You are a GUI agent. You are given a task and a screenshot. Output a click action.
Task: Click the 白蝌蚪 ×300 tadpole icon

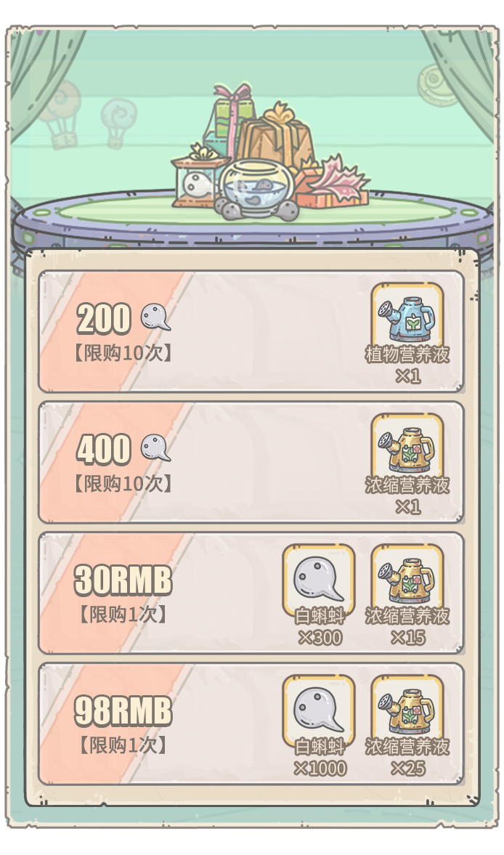(319, 579)
